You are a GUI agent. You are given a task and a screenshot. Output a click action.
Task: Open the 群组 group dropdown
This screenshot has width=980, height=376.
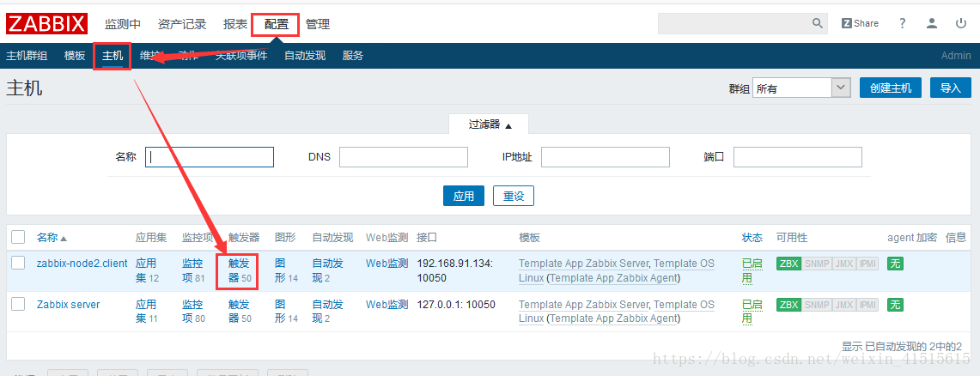pyautogui.click(x=801, y=88)
